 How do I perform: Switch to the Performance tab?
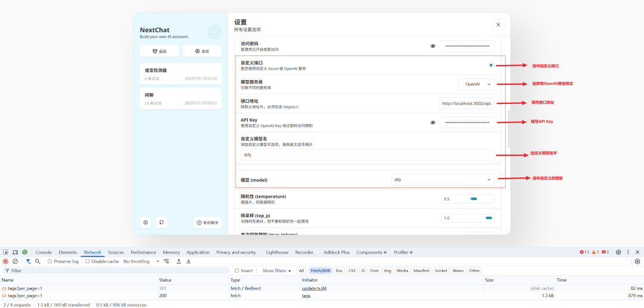pyautogui.click(x=143, y=252)
